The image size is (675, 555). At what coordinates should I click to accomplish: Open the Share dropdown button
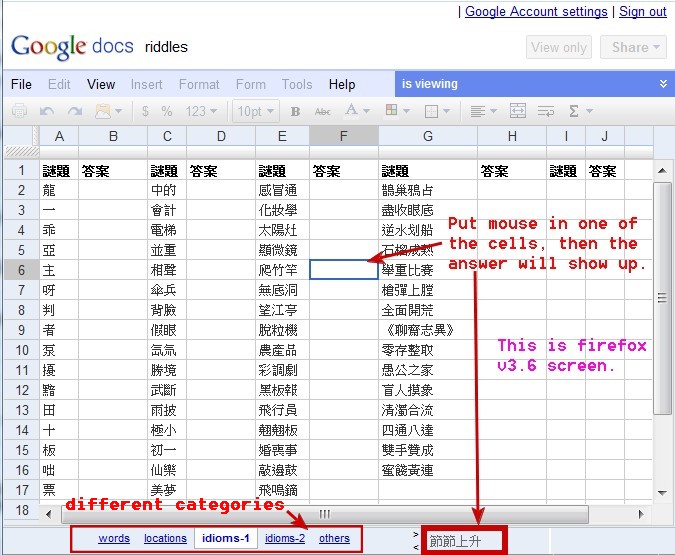coord(633,47)
